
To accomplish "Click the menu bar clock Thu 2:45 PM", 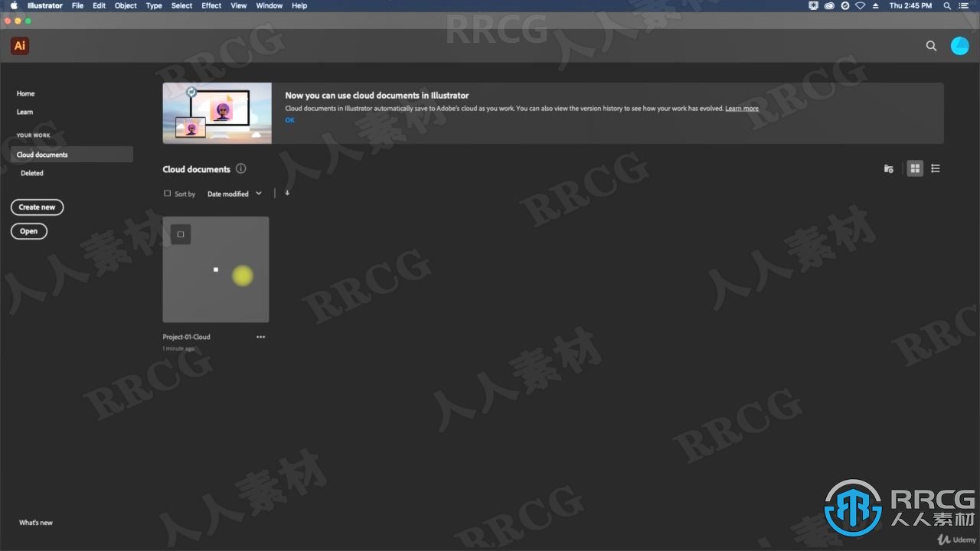I will (x=910, y=5).
